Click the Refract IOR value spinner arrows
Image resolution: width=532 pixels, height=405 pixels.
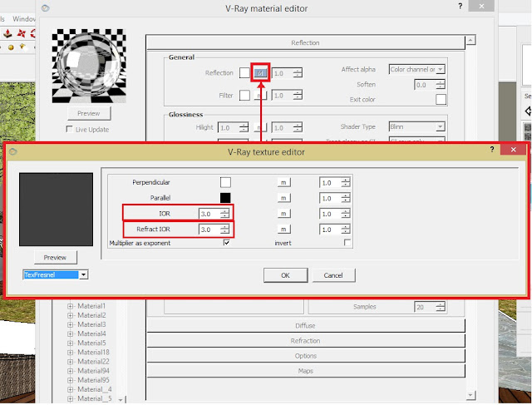coord(224,230)
